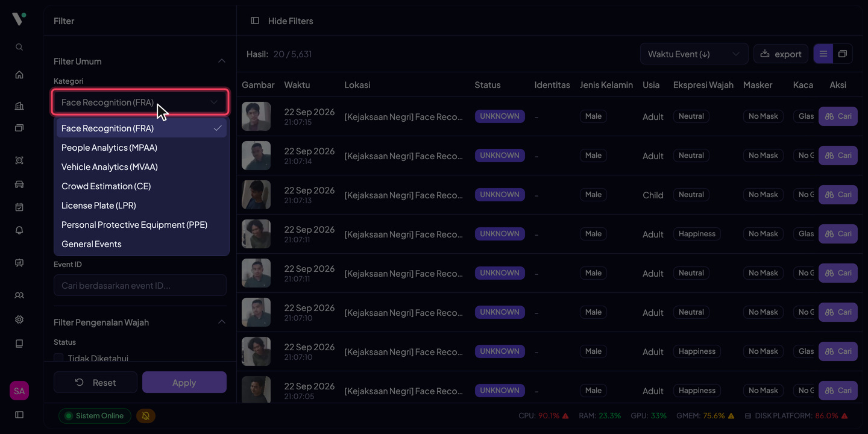Open the presentation board icon in the sidebar
Image resolution: width=868 pixels, height=434 pixels.
point(19,263)
